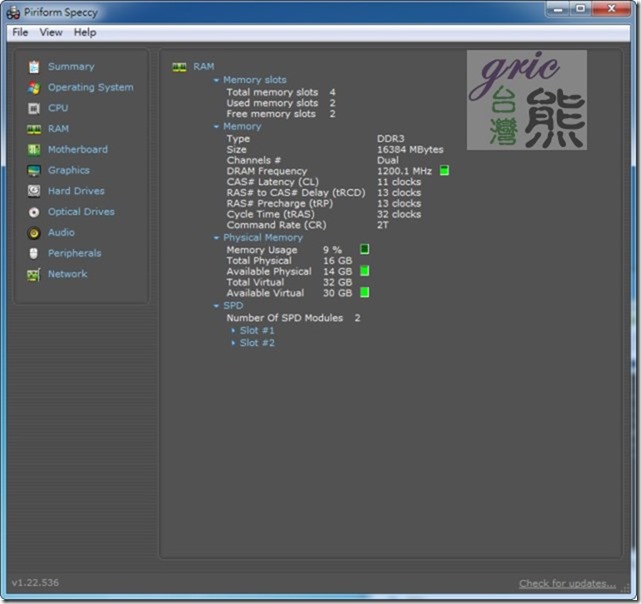The image size is (641, 604).
Task: Click the Check for updates link
Action: (x=567, y=584)
